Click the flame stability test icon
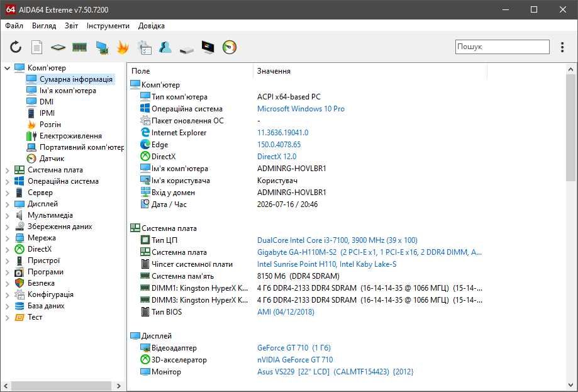The image size is (578, 392). coord(123,47)
